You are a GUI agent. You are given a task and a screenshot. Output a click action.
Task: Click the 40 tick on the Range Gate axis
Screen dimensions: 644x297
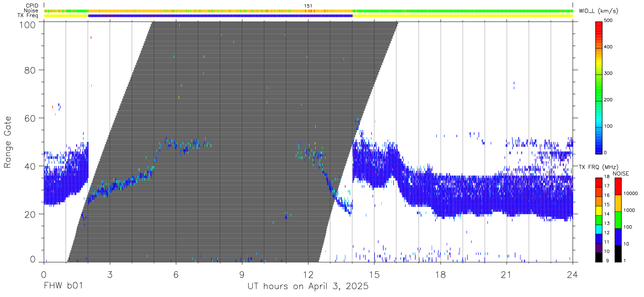pos(30,166)
